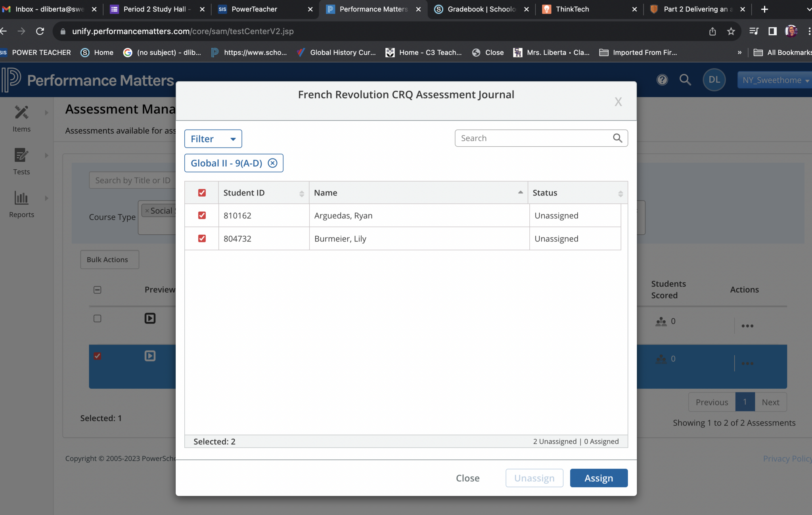
Task: Click the help question mark icon
Action: pos(662,80)
